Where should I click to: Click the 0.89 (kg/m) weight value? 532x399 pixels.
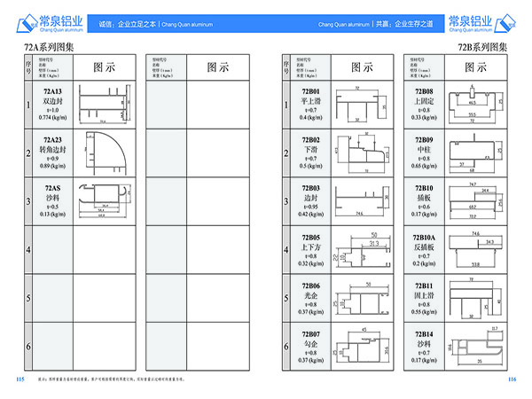click(x=52, y=166)
